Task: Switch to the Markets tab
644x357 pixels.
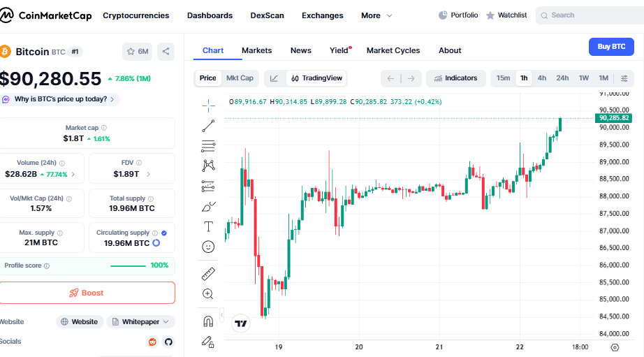Action: click(x=257, y=50)
